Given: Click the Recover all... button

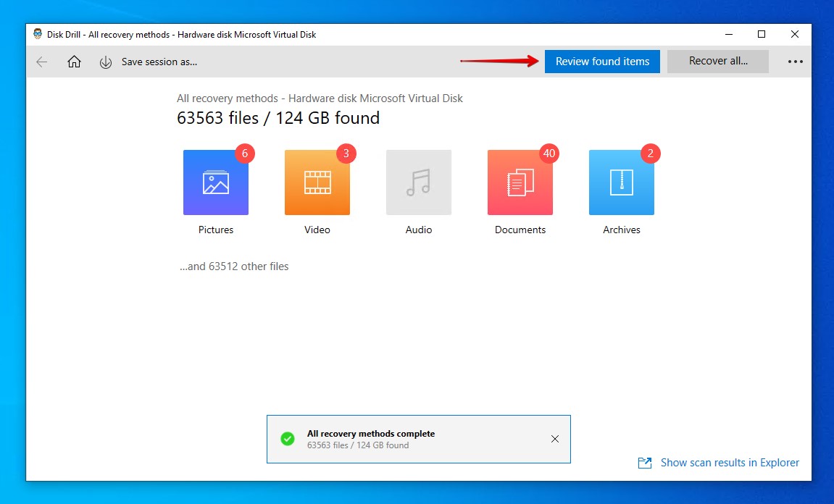Looking at the screenshot, I should coord(718,62).
